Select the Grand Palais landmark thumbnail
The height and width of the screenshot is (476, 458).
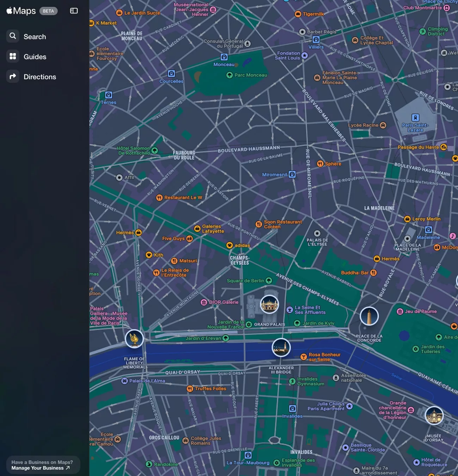point(270,304)
